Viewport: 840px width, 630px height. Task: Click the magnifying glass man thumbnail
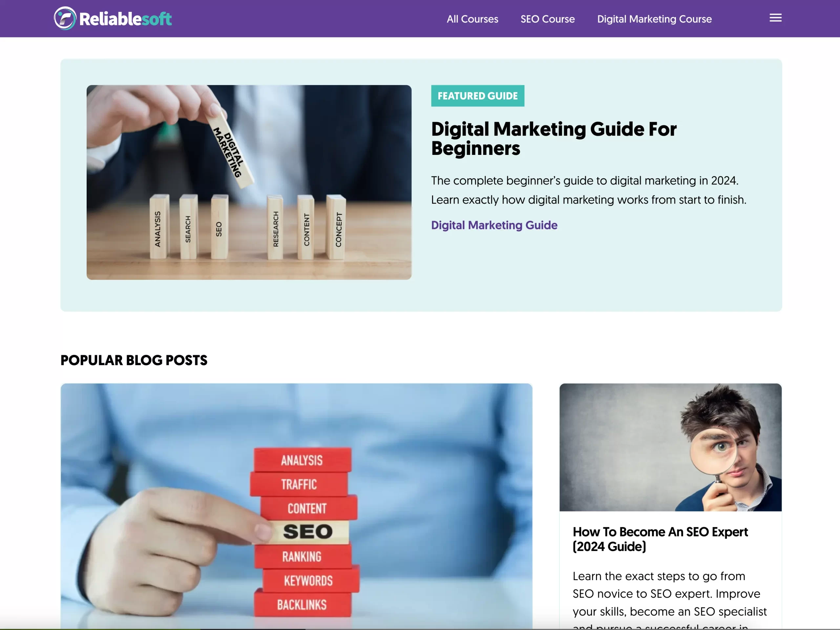(x=670, y=447)
